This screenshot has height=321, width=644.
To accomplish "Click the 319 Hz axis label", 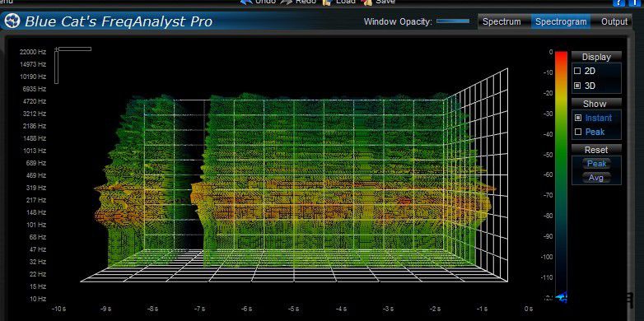I will click(35, 188).
